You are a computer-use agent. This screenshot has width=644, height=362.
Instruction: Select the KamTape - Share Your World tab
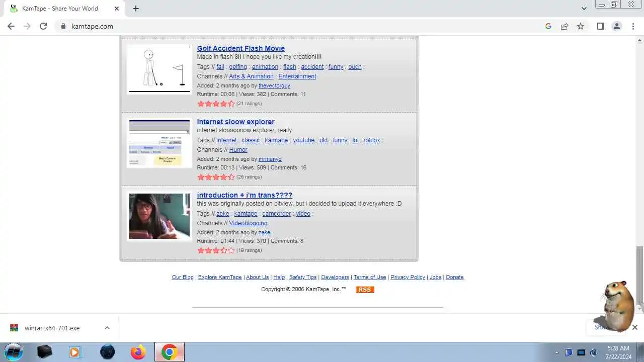pos(64,9)
